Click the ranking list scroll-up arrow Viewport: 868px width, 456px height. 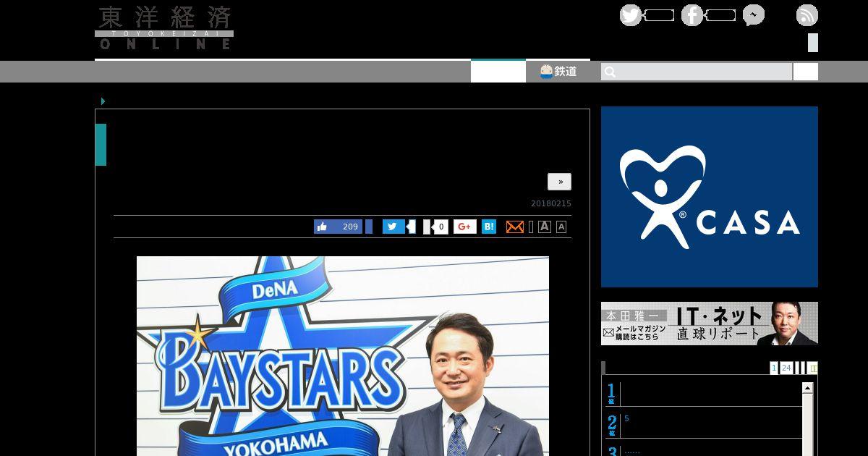tap(808, 388)
